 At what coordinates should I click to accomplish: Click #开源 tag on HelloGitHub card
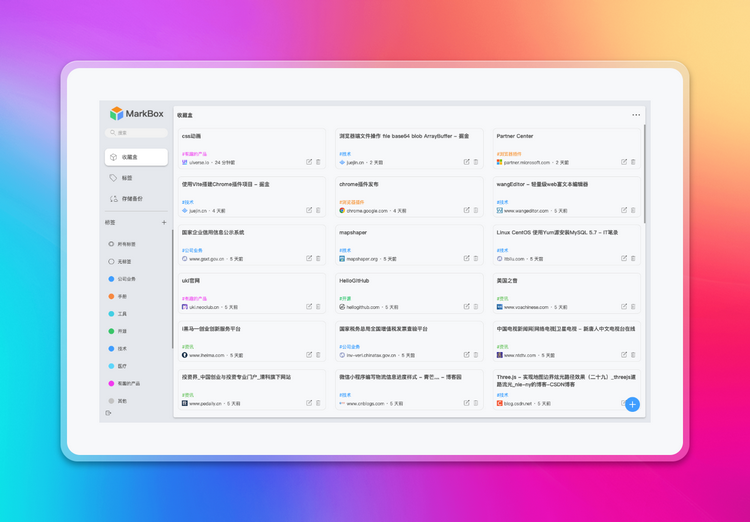345,299
